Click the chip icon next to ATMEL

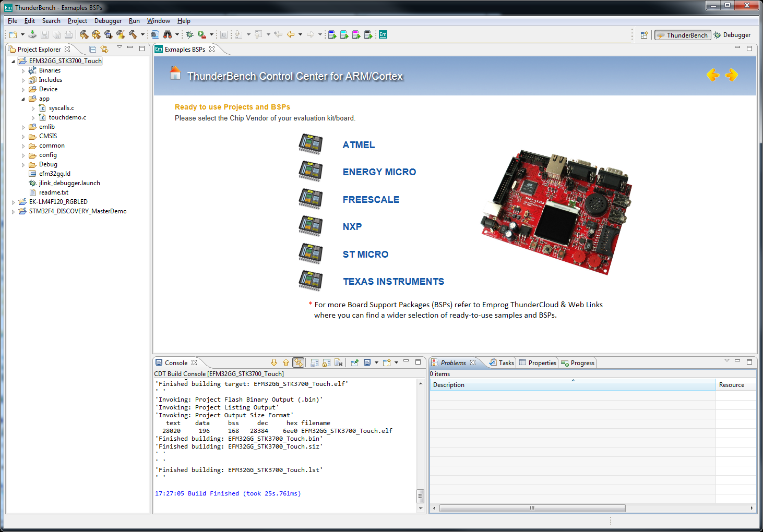coord(311,144)
